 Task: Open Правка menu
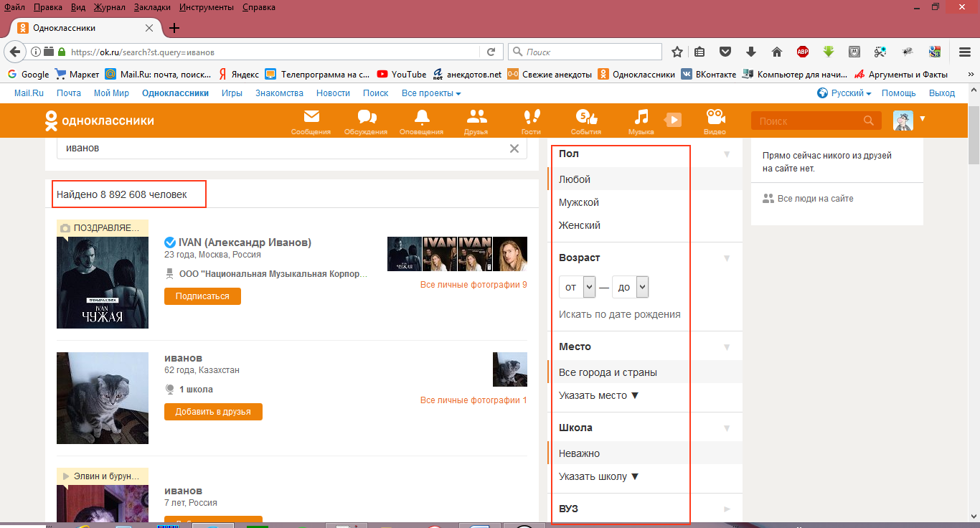pos(48,7)
